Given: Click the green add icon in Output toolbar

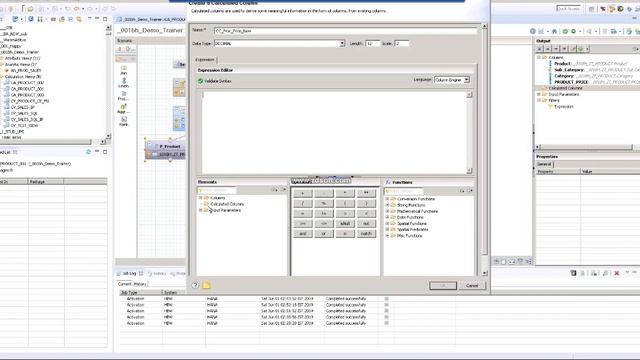Looking at the screenshot, I should tap(580, 49).
